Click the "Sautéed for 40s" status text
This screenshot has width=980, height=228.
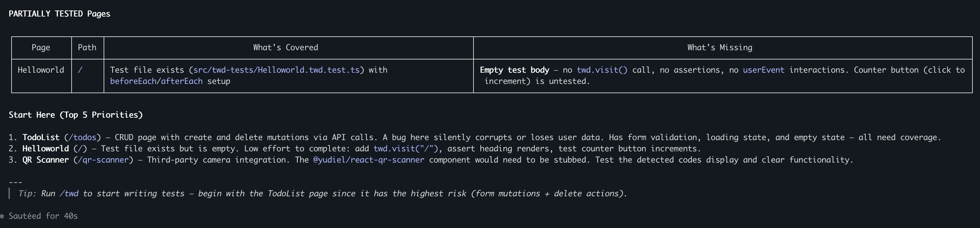pos(43,216)
